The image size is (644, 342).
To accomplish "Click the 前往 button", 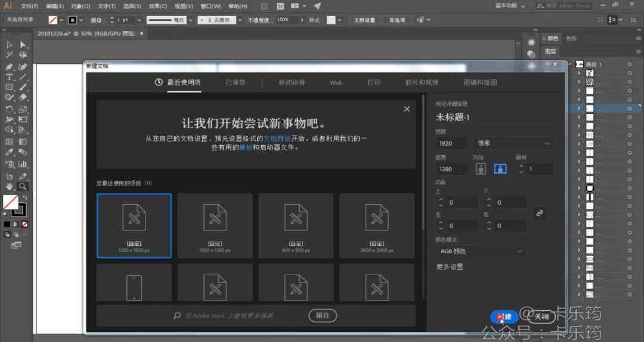I will pos(323,315).
